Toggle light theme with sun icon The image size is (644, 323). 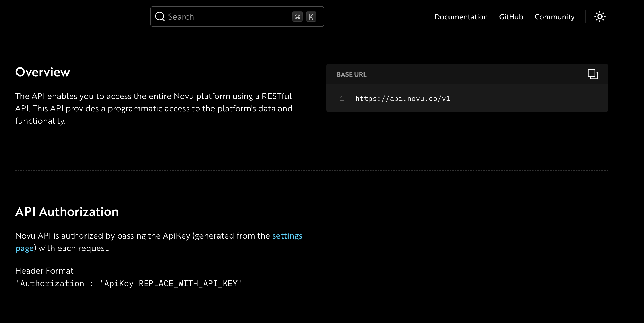pyautogui.click(x=600, y=17)
